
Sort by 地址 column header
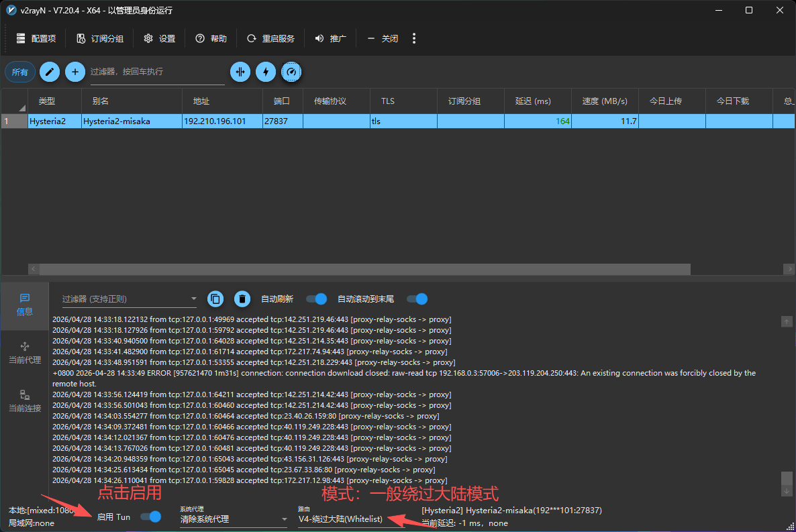click(222, 101)
